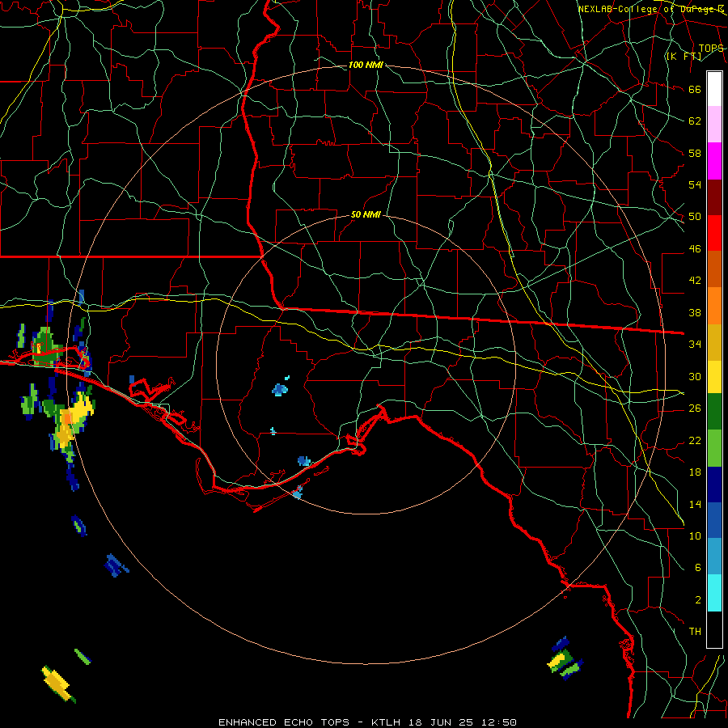
Task: Click the "KTLH" station ID in the caption
Action: click(x=386, y=722)
